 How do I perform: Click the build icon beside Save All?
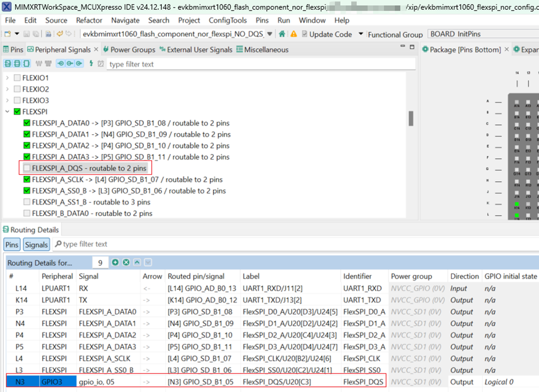tap(48, 34)
